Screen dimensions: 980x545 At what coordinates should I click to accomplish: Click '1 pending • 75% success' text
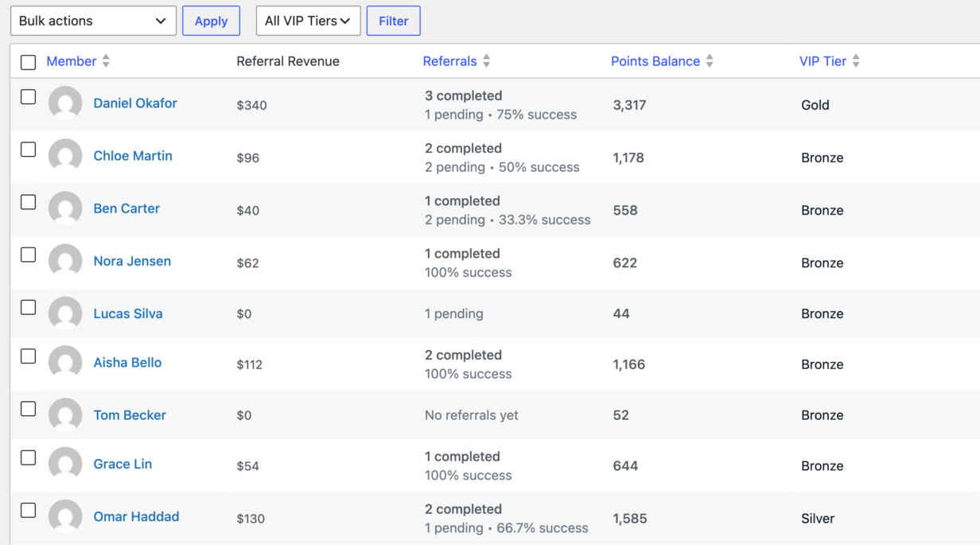500,115
